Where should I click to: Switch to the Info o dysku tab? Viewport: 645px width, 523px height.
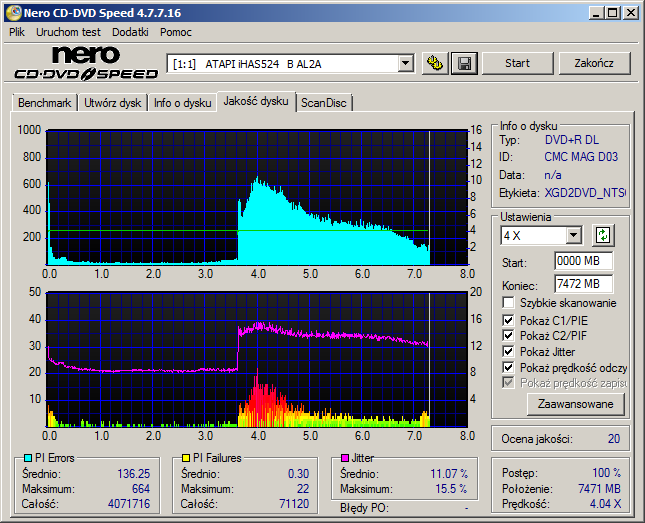(x=183, y=103)
